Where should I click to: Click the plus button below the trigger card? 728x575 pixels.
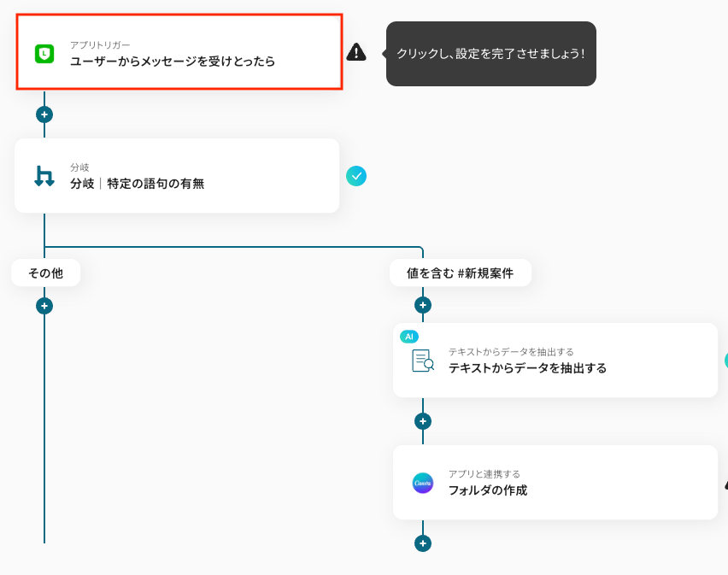pyautogui.click(x=44, y=114)
